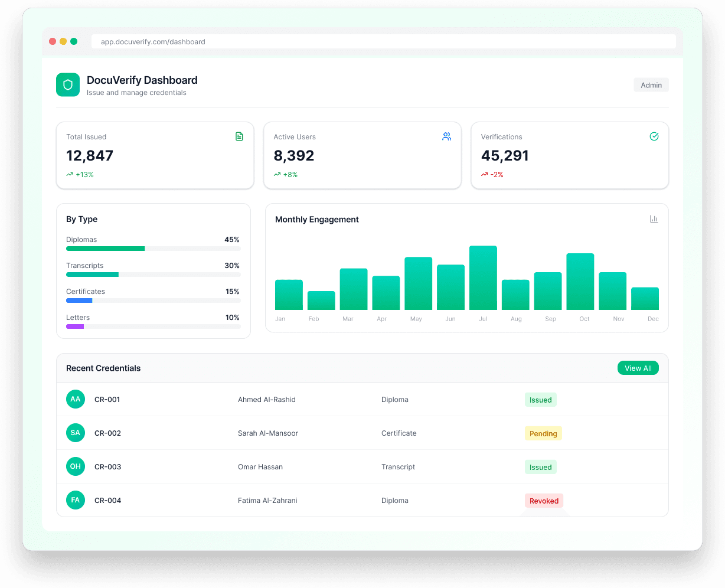Click the name Fatima Al-Zahrani
Viewport: 725px width, 588px height.
coord(267,501)
